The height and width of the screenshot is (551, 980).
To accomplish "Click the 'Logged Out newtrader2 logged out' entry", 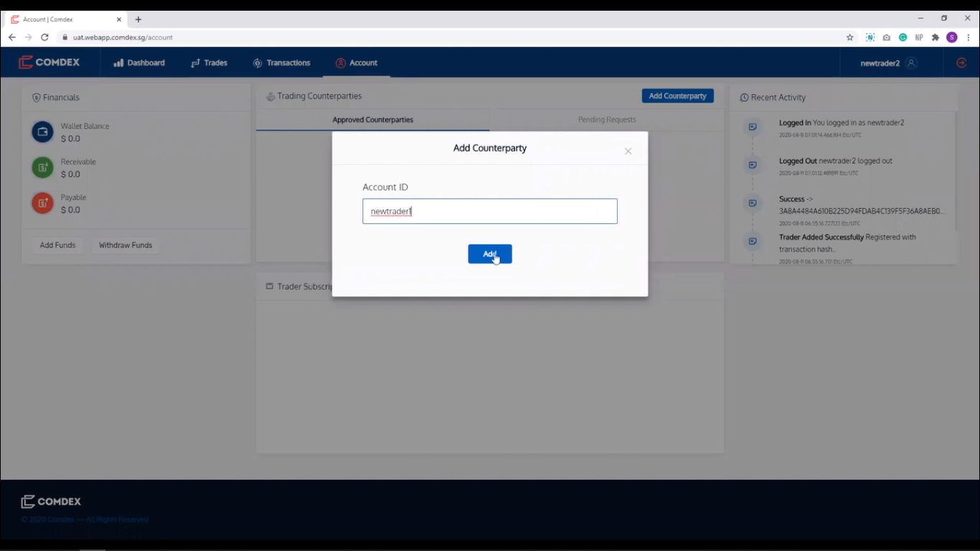I will coord(836,161).
